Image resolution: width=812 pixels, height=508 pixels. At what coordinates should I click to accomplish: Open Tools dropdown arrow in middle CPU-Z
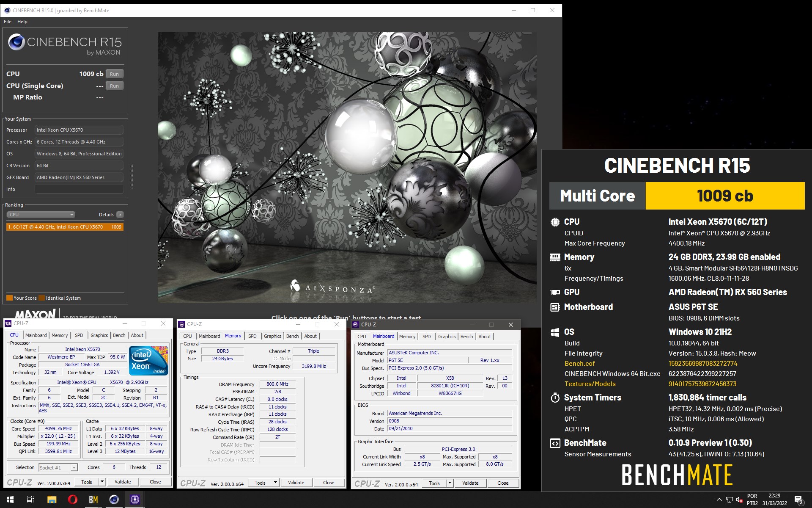(x=275, y=483)
